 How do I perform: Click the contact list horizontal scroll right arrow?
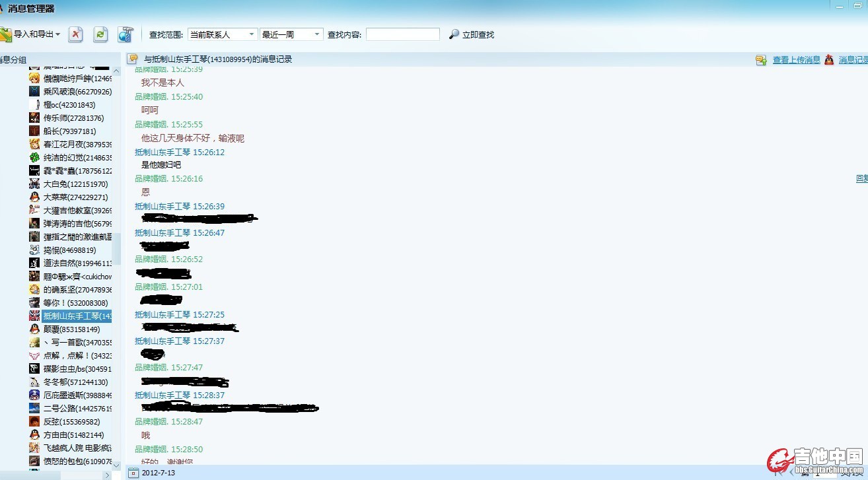pos(107,475)
